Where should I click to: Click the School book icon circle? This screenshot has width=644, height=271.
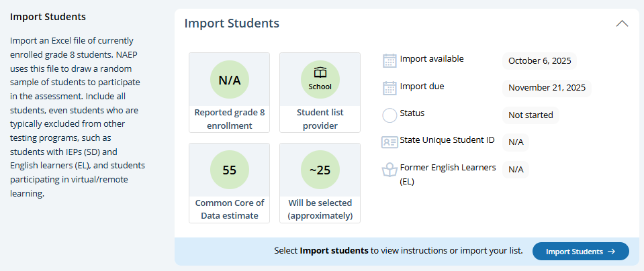tap(320, 80)
